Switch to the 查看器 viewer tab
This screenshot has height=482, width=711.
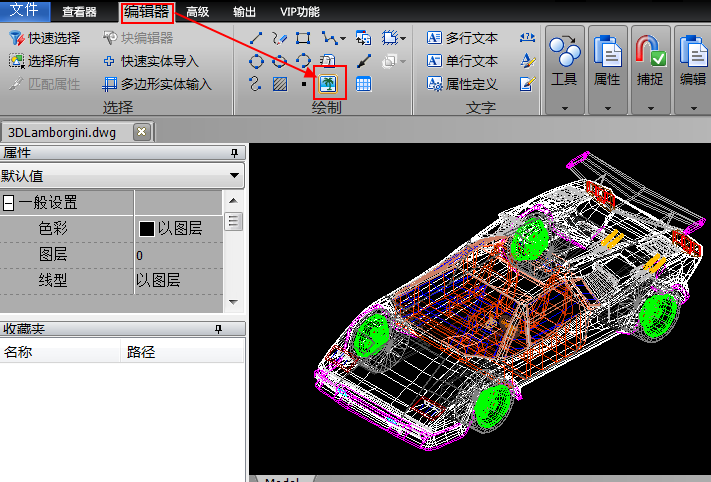pyautogui.click(x=79, y=12)
